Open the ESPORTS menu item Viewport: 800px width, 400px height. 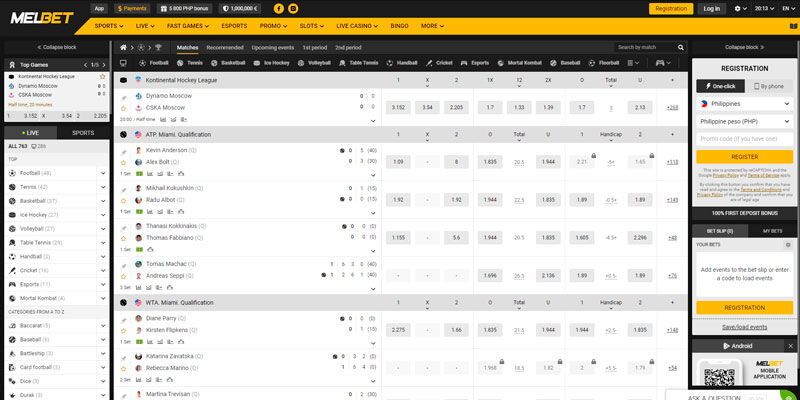234,26
